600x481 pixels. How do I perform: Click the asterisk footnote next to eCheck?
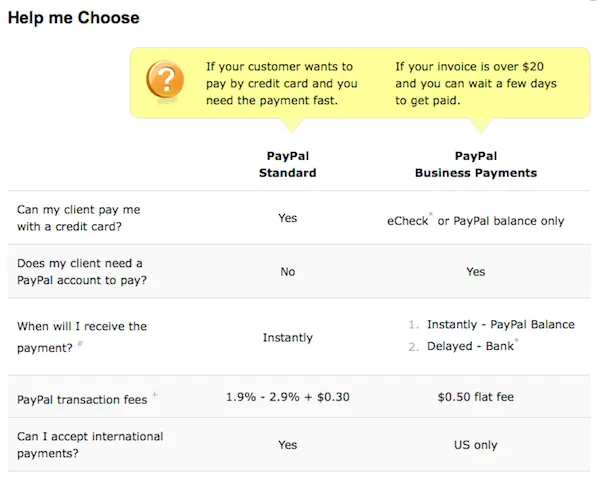(431, 214)
